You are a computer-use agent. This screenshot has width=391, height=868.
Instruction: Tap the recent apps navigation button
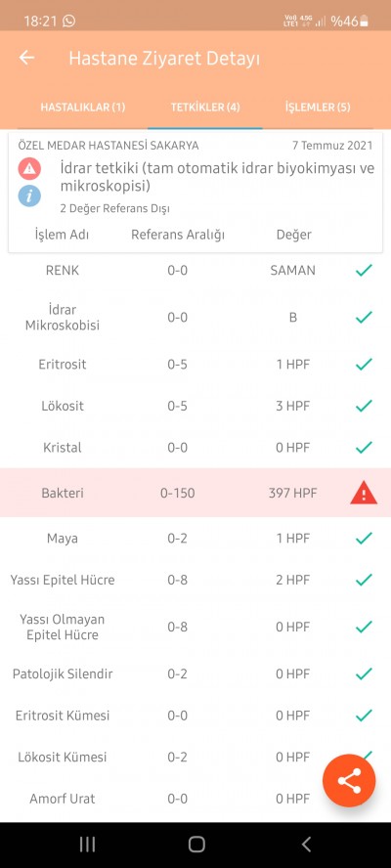click(x=87, y=845)
